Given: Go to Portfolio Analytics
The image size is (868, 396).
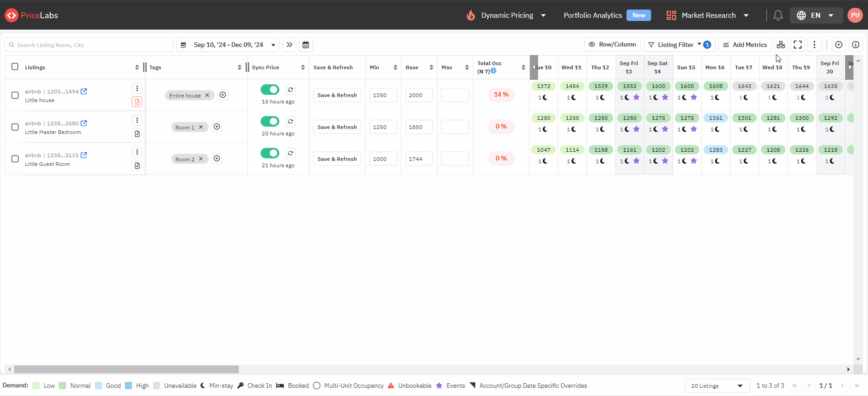Looking at the screenshot, I should (x=592, y=15).
